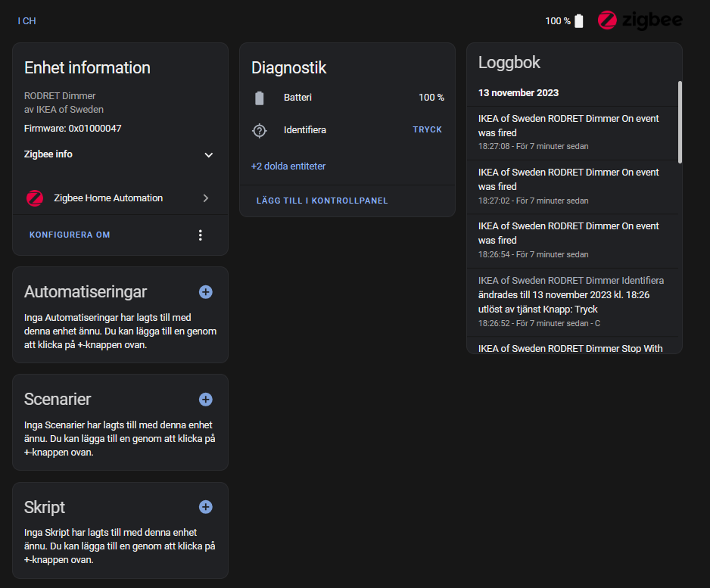710x588 pixels.
Task: Open the 18:26:54 On event log entry
Action: click(572, 241)
